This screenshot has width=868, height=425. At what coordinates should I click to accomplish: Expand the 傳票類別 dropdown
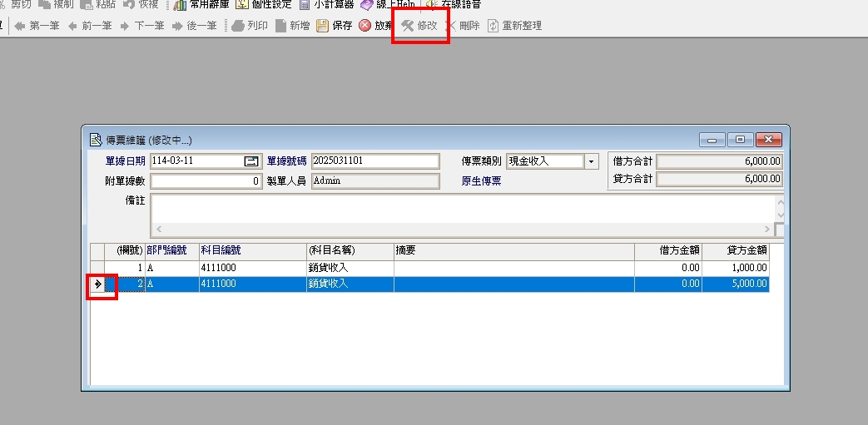591,161
